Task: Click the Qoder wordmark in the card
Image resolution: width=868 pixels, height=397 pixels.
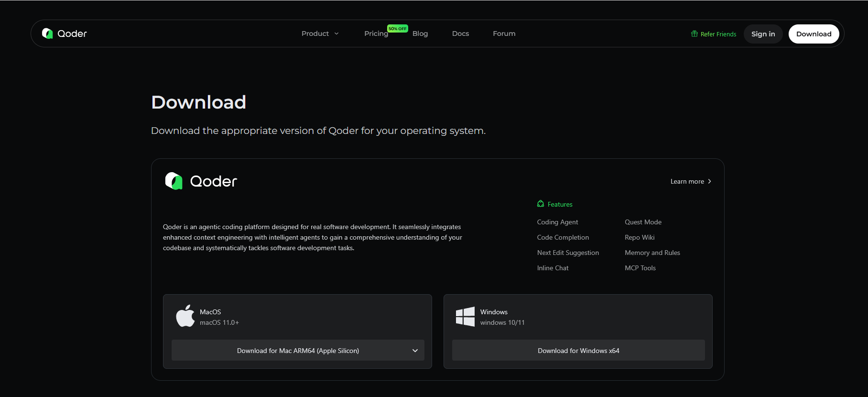Action: pos(214,181)
